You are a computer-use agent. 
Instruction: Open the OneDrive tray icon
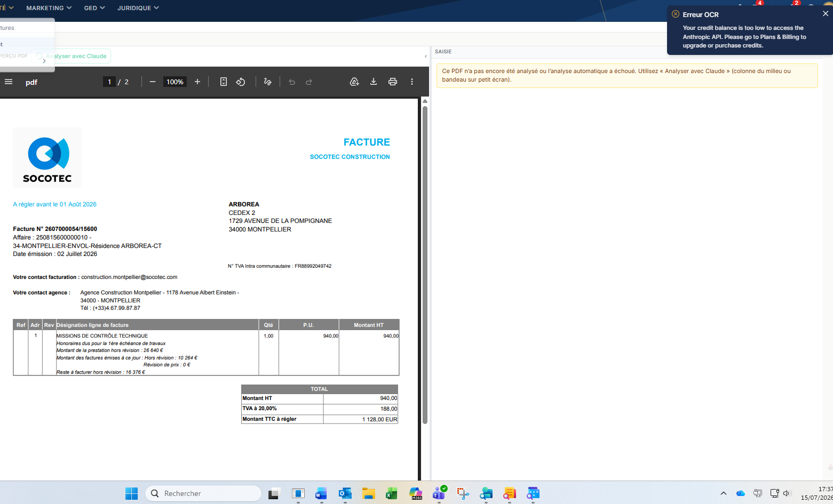(x=740, y=493)
